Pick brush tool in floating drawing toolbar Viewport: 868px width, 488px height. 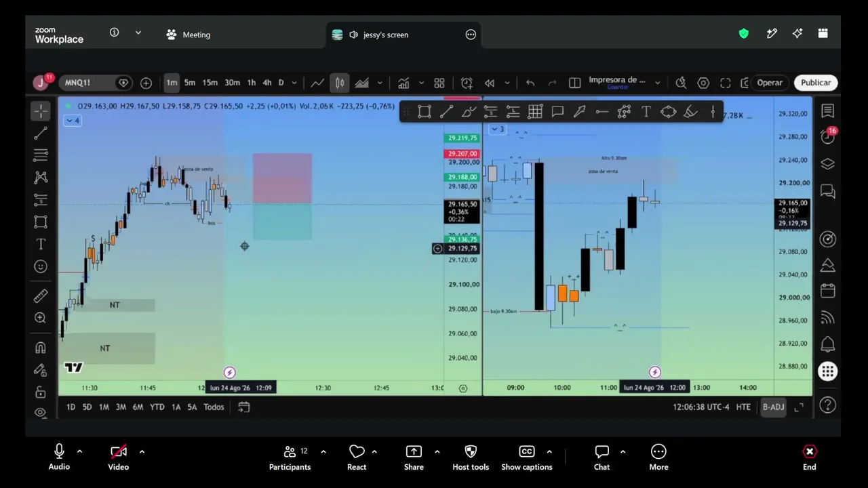click(x=469, y=113)
